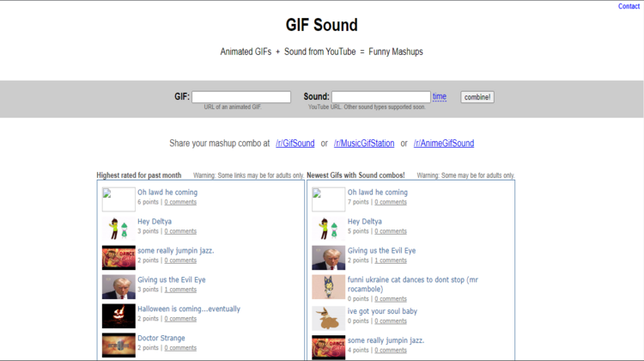This screenshot has height=361, width=644.
Task: Open the /r/AnimeGifSound link
Action: tap(444, 143)
